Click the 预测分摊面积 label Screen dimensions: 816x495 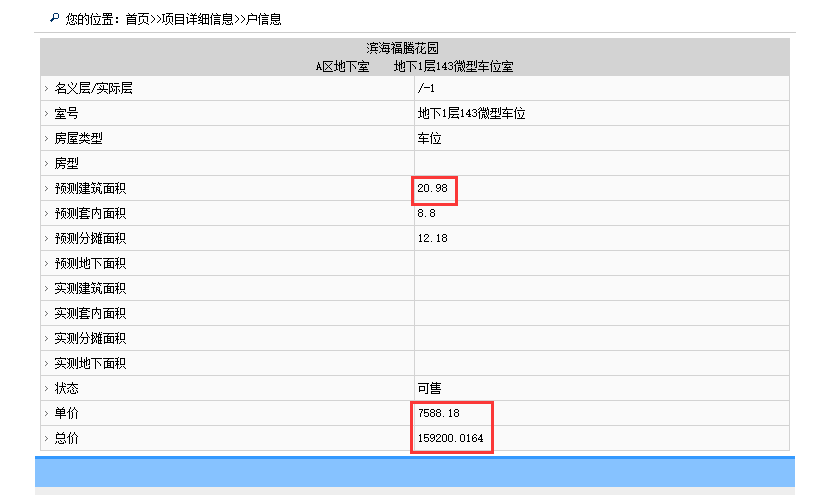91,238
